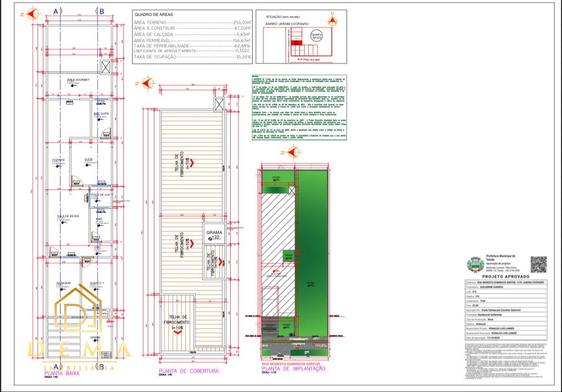Viewport: 562px width, 392px height.
Task: Click the PLANTA DE IMPLANTAÇÃO title
Action: 293,369
